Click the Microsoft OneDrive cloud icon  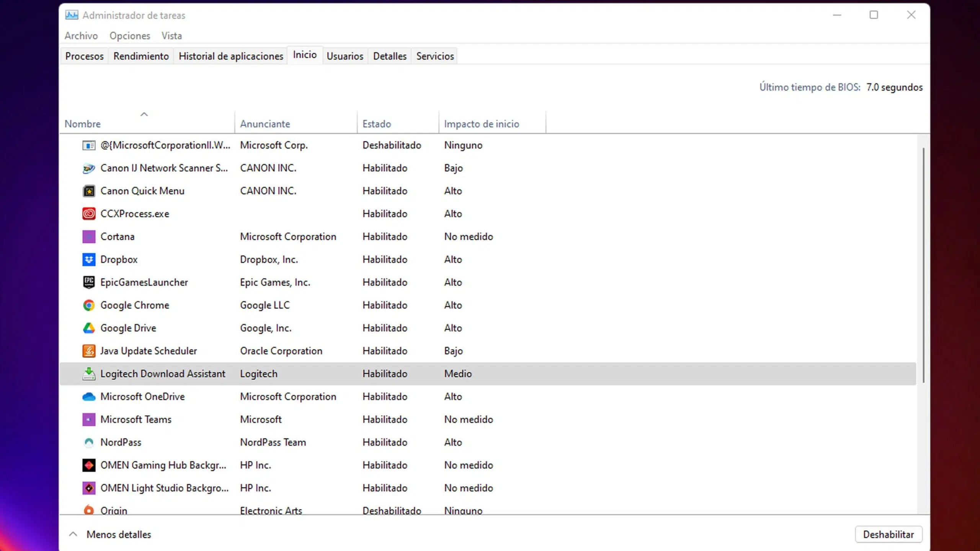point(89,397)
